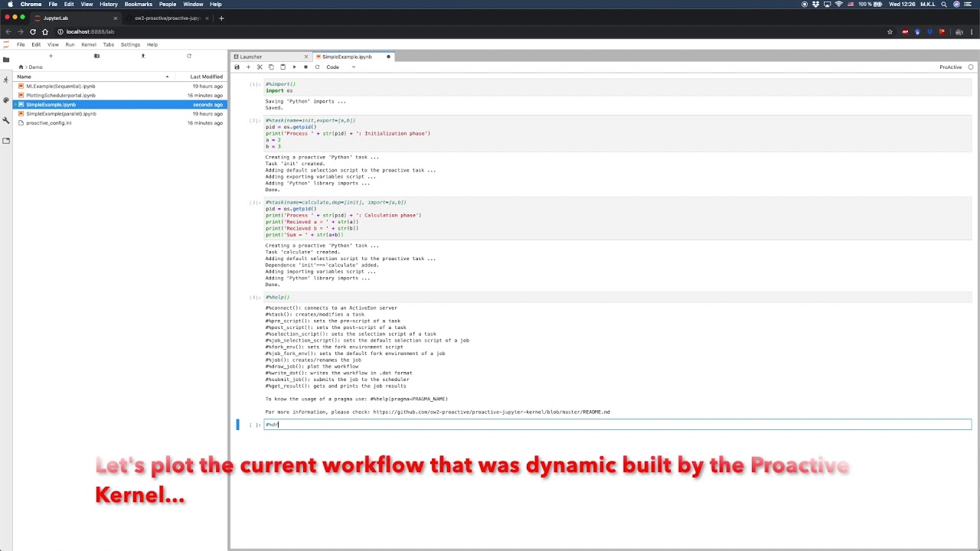
Task: Open macOS Bookmarks menu
Action: click(138, 4)
